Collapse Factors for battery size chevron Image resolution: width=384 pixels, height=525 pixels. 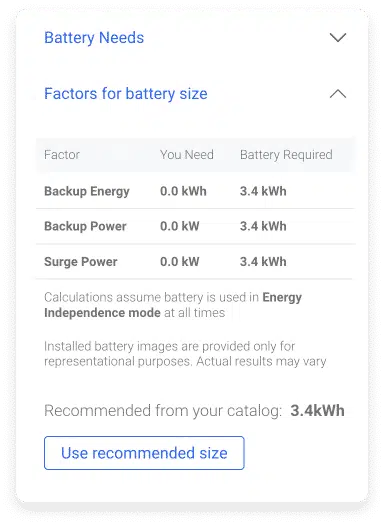pyautogui.click(x=338, y=94)
